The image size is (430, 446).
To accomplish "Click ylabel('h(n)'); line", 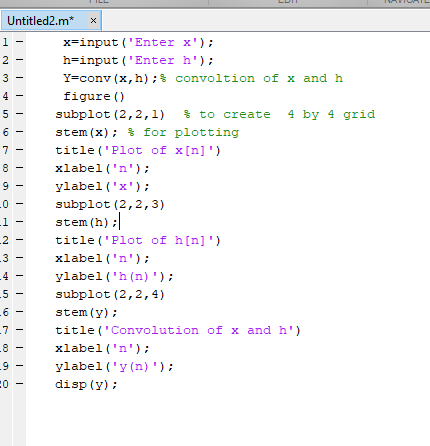I will (x=114, y=277).
